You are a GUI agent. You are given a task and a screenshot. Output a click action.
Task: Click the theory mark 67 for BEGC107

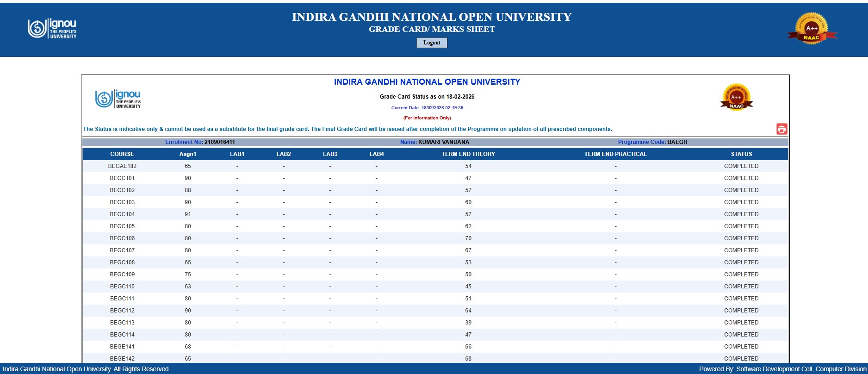click(x=468, y=250)
